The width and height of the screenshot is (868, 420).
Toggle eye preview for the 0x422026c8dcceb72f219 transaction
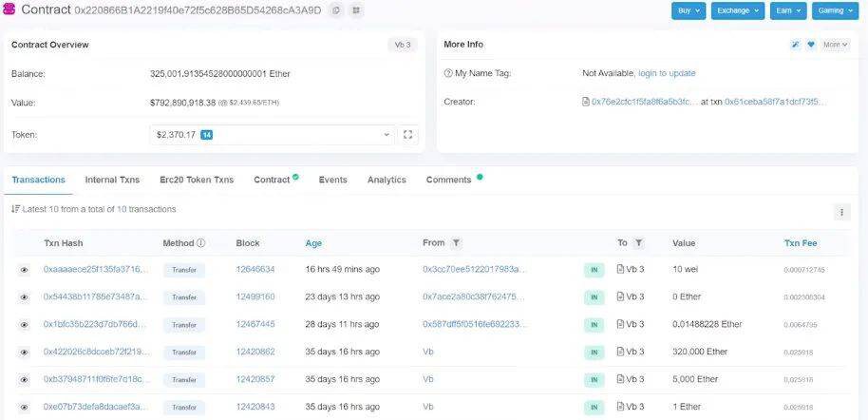24,353
